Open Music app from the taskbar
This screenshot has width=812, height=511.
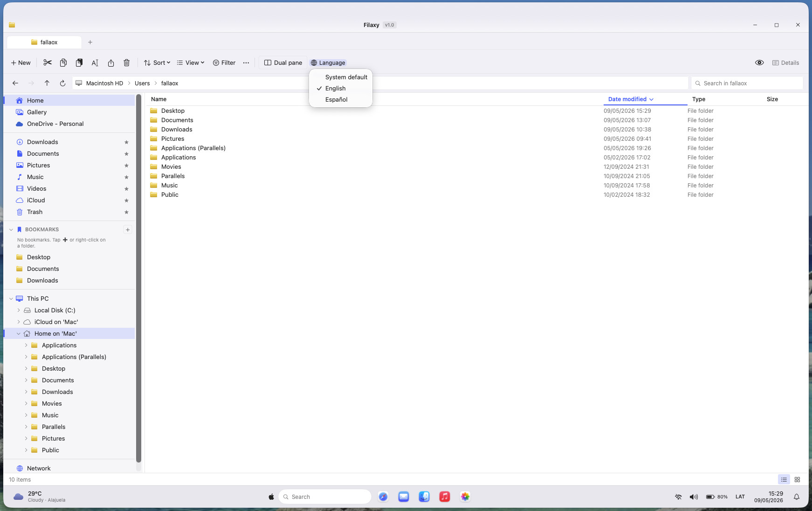[445, 497]
